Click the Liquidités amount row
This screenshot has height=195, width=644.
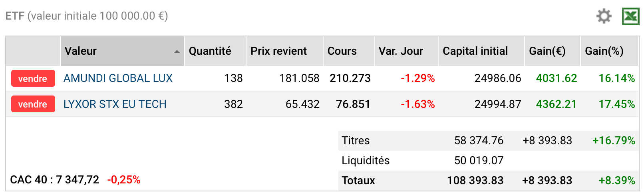[488, 161]
